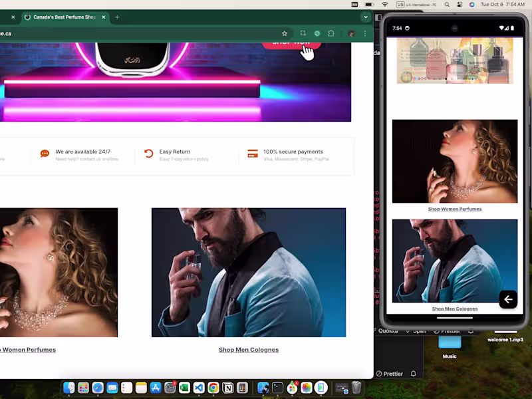Viewport: 532px width, 399px height.
Task: Open the Chrome extensions puzzle icon
Action: pyautogui.click(x=331, y=33)
